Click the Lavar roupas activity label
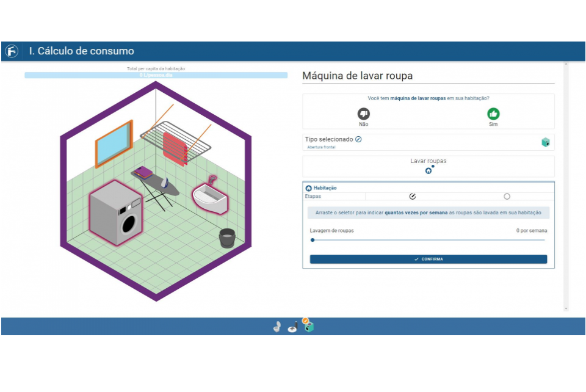Image resolution: width=586 pixels, height=392 pixels. (428, 161)
